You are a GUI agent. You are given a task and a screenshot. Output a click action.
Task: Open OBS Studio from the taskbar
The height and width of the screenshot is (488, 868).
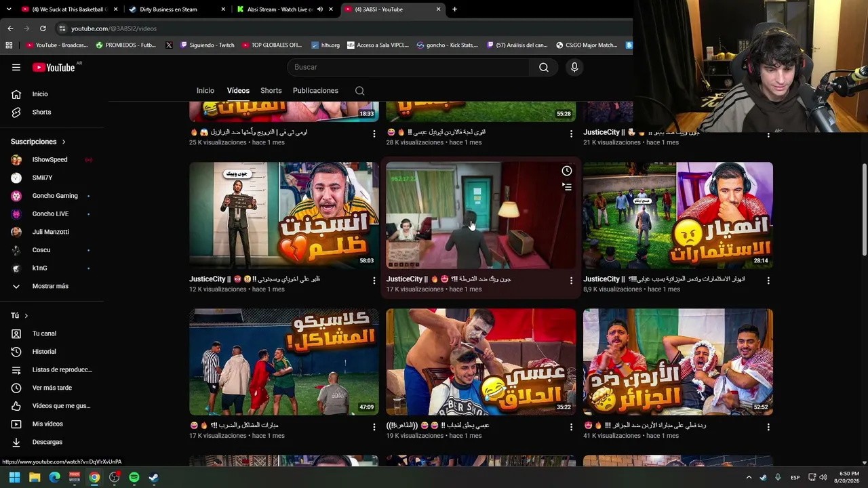[115, 477]
